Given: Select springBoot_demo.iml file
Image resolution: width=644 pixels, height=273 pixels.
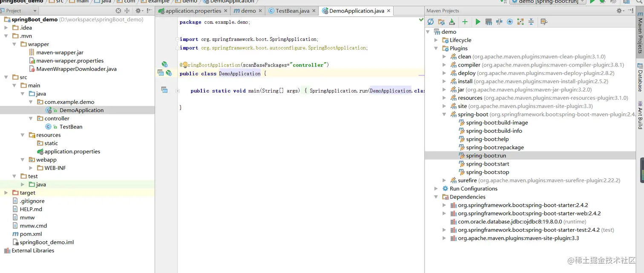Looking at the screenshot, I should click(x=46, y=242).
